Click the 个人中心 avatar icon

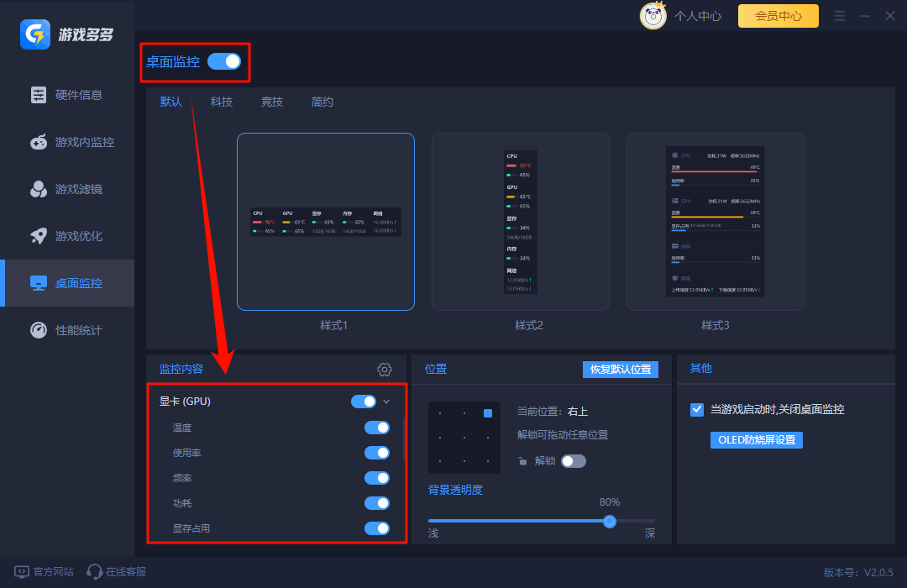(x=653, y=15)
